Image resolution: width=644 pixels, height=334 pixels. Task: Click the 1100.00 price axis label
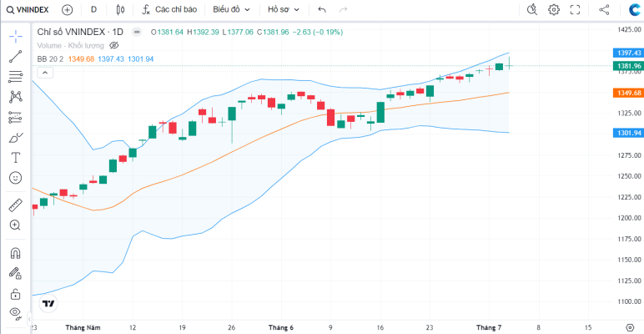[x=629, y=301]
